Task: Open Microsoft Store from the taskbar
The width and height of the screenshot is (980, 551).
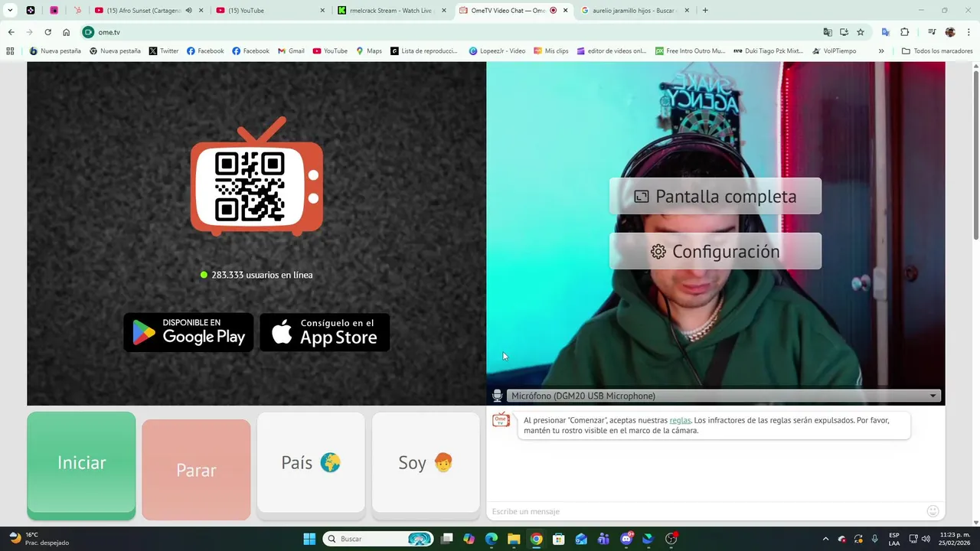Action: 559,539
